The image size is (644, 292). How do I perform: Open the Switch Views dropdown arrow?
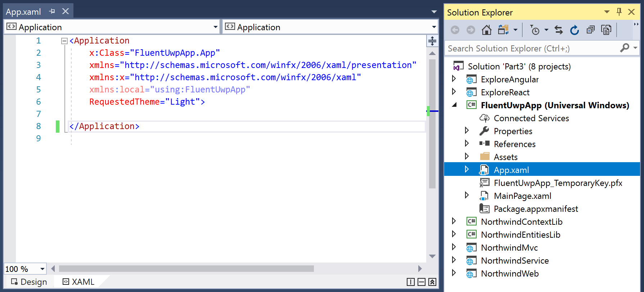coord(515,30)
